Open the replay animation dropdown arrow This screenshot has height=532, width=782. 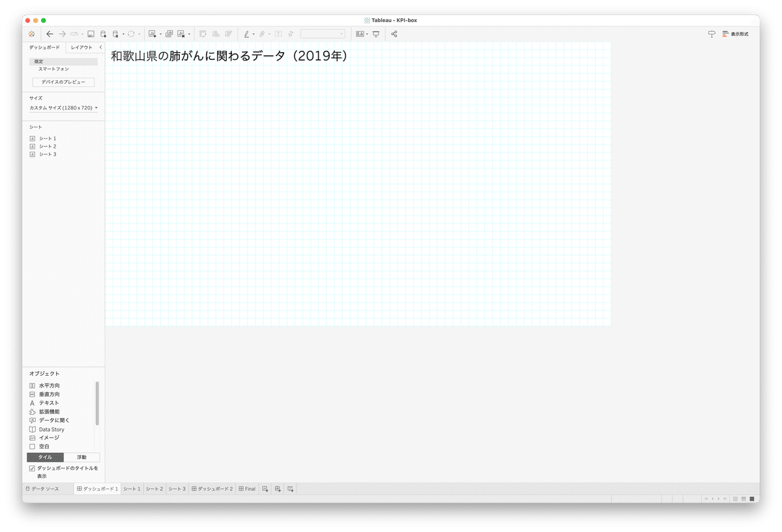click(83, 35)
